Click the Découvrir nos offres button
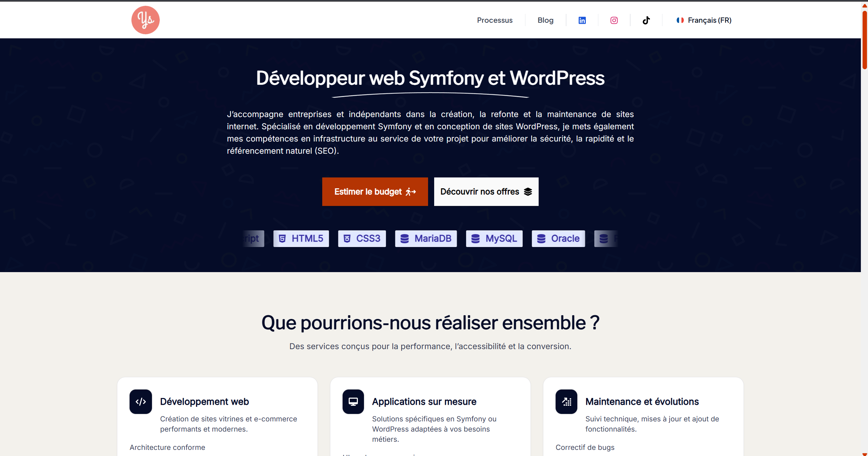 click(x=486, y=192)
